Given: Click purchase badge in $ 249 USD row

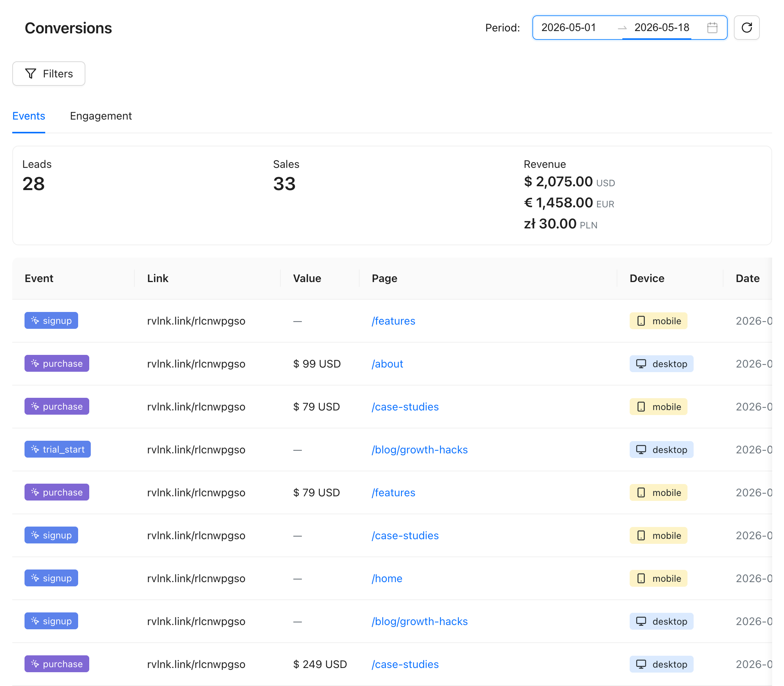Looking at the screenshot, I should [x=57, y=664].
